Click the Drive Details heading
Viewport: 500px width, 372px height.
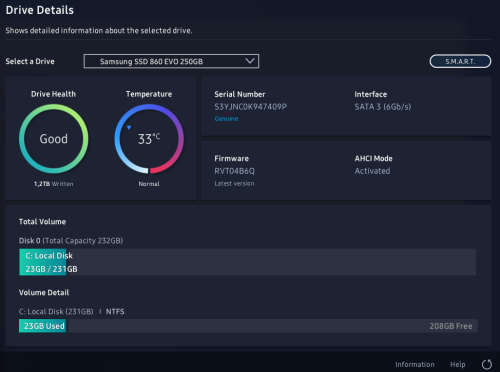point(40,10)
